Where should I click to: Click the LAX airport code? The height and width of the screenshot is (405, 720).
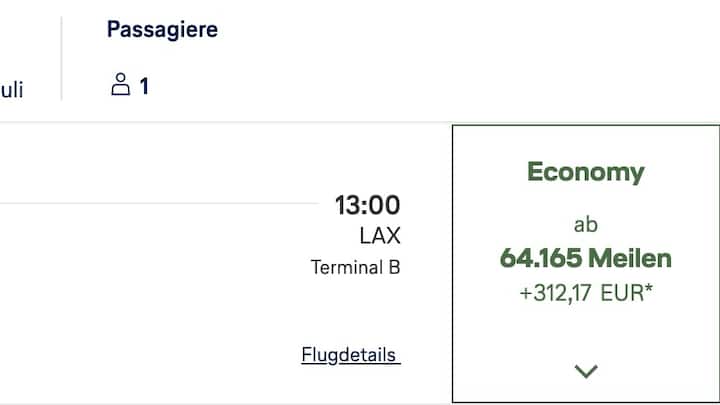coord(380,236)
